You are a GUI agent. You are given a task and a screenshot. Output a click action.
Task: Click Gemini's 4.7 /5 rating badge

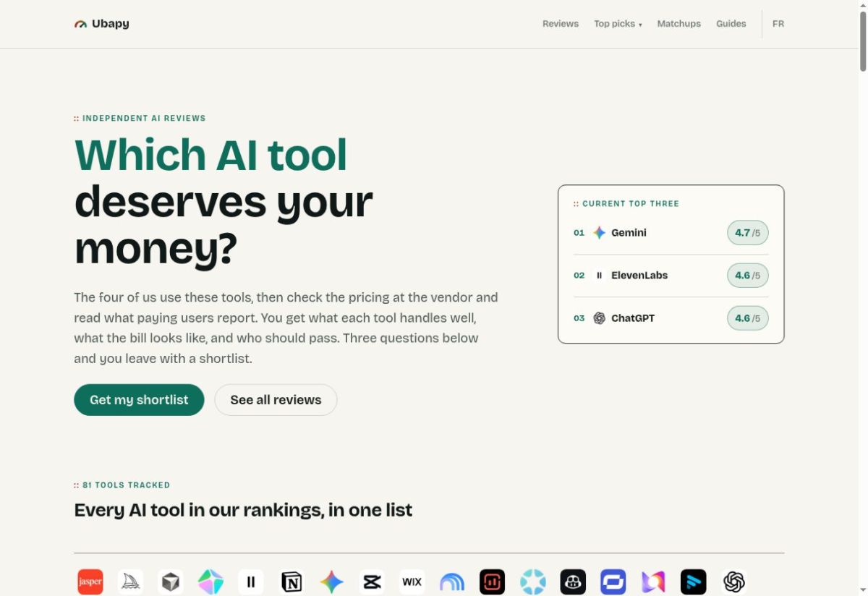point(747,233)
